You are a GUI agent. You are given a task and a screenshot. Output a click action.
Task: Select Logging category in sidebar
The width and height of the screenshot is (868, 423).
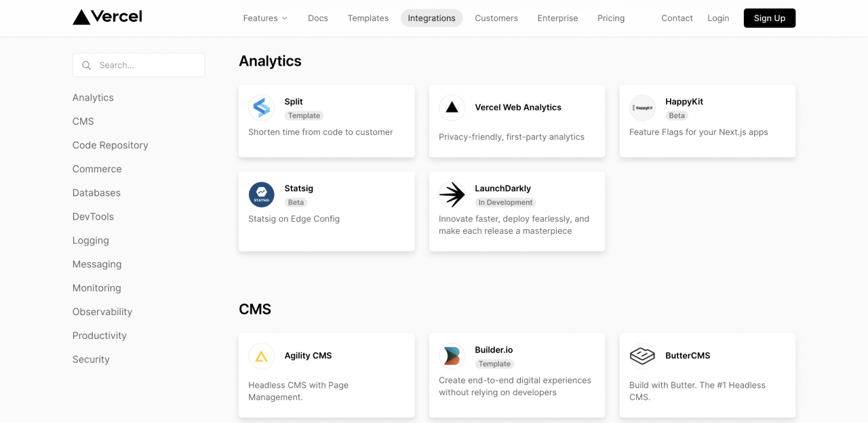pos(91,240)
